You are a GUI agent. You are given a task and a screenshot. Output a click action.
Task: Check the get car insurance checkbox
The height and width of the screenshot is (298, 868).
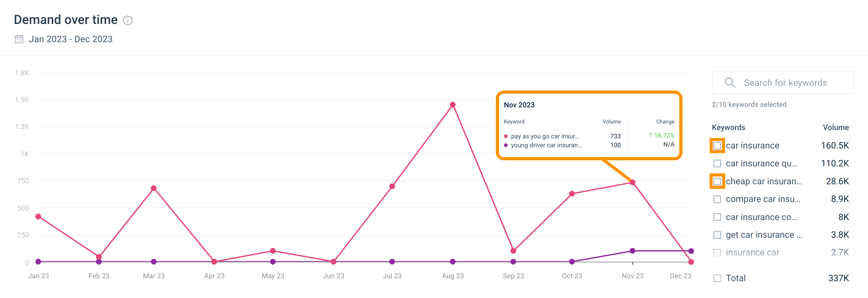[717, 235]
